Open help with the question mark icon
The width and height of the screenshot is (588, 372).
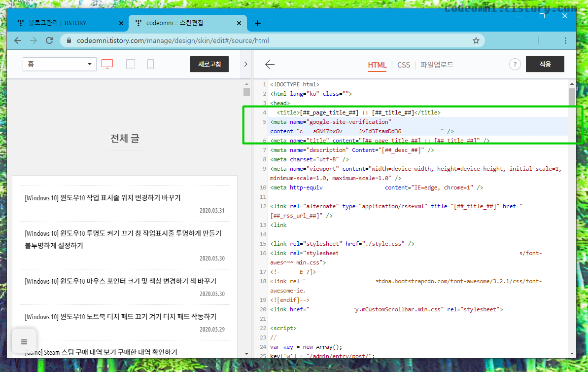515,65
